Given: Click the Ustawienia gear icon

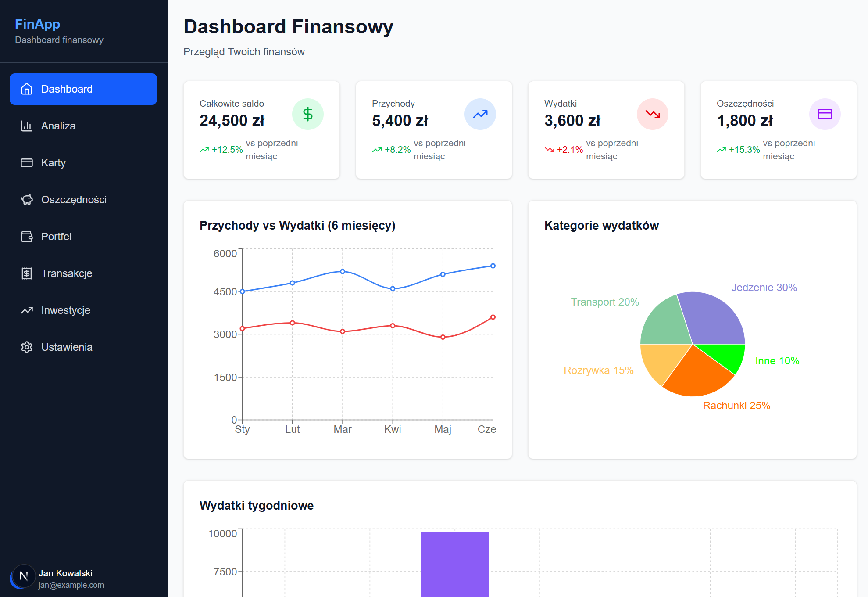Looking at the screenshot, I should coord(27,347).
